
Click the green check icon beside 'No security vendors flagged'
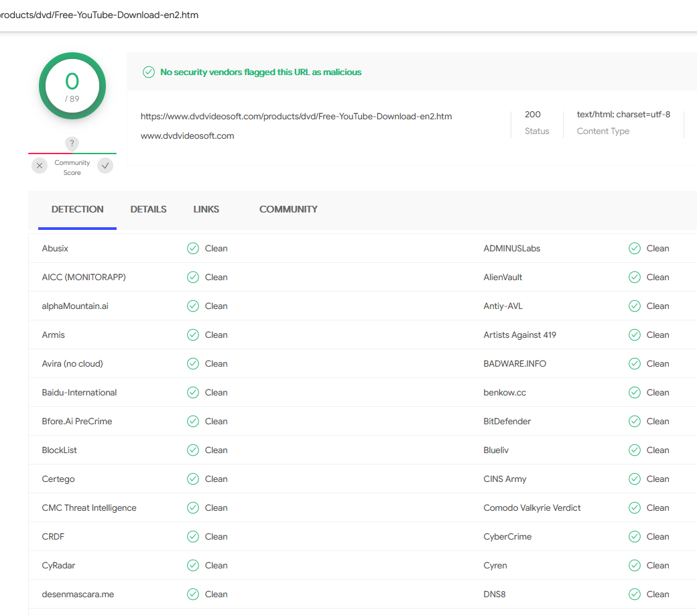pos(149,72)
